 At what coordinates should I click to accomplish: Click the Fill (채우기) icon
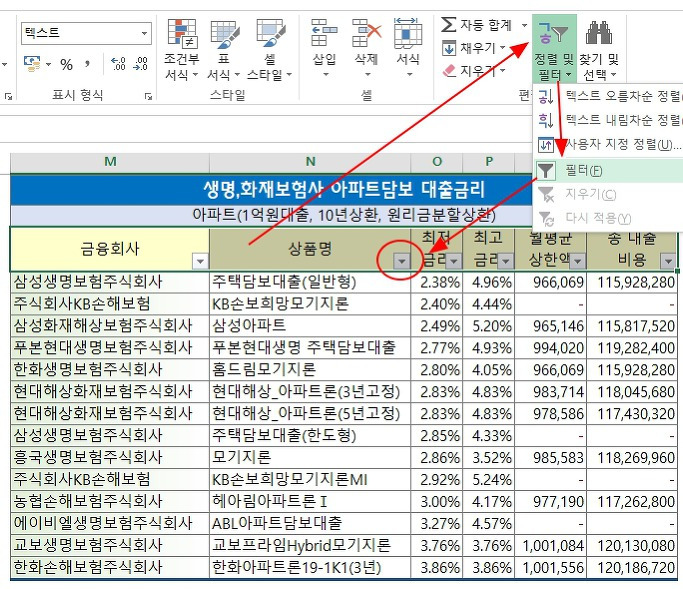click(x=449, y=48)
